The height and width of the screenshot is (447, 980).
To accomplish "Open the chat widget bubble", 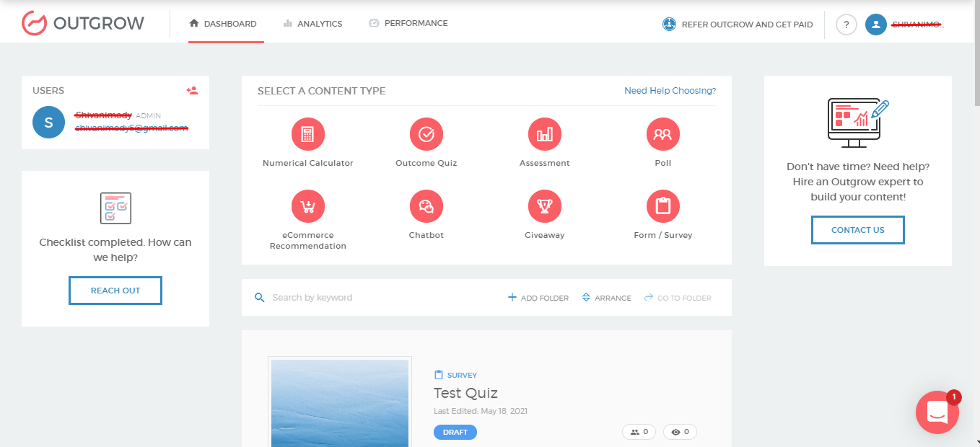I will point(937,412).
